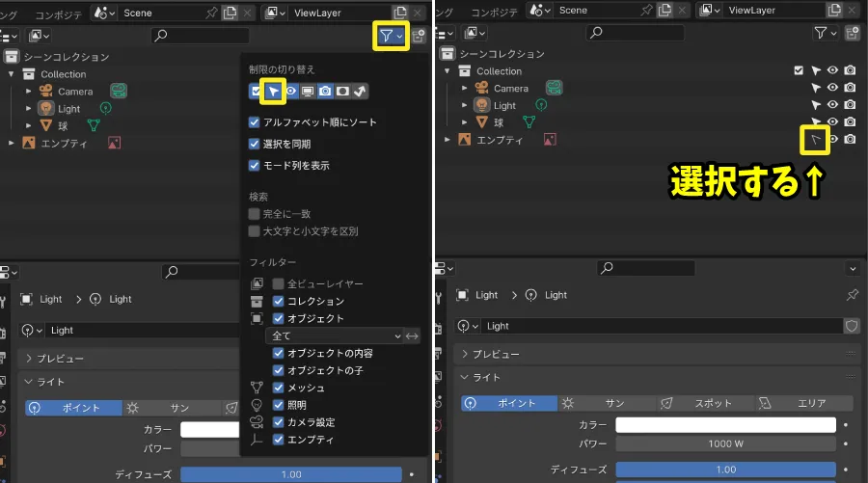Screen dimensions: 868x483
Task: Click the パワー 1000 W field
Action: click(725, 443)
